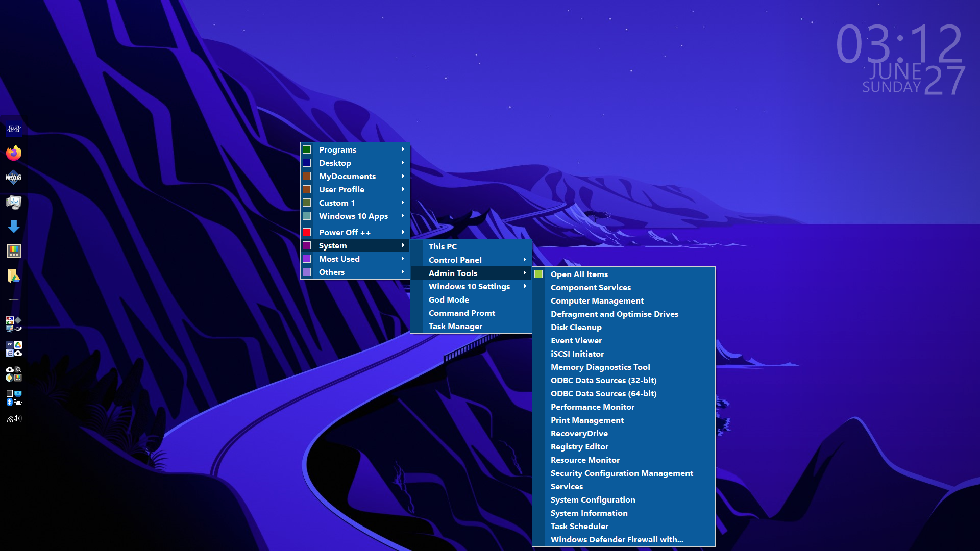Screen dimensions: 980x551
Task: Open ODBC Data Sources (64-bit)
Action: click(624, 393)
